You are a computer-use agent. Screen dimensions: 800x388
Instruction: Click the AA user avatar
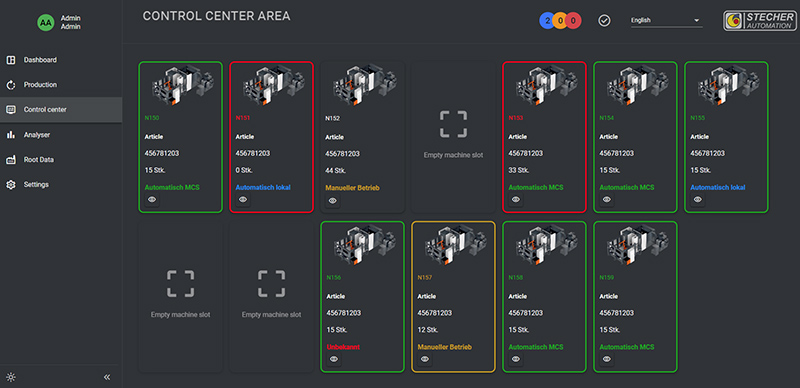point(45,22)
